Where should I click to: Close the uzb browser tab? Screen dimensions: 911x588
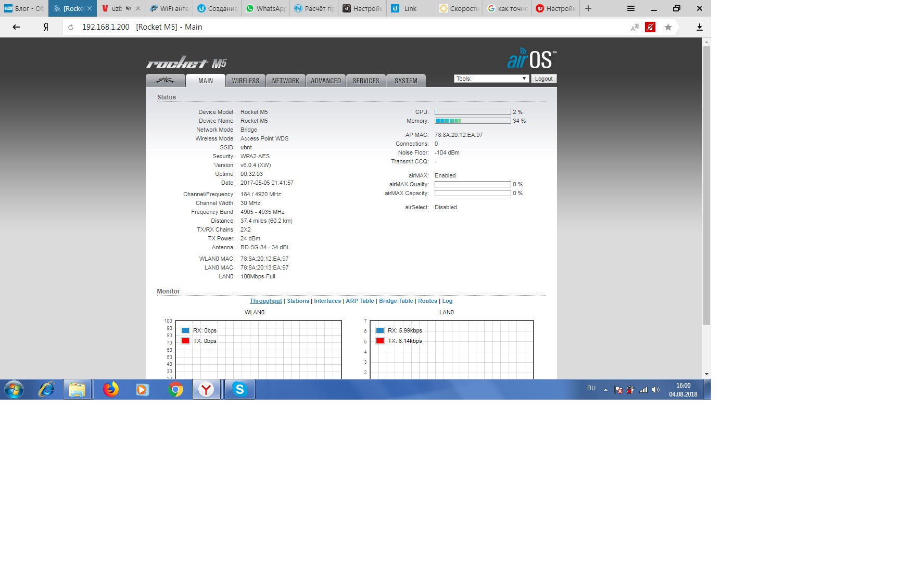click(x=138, y=8)
